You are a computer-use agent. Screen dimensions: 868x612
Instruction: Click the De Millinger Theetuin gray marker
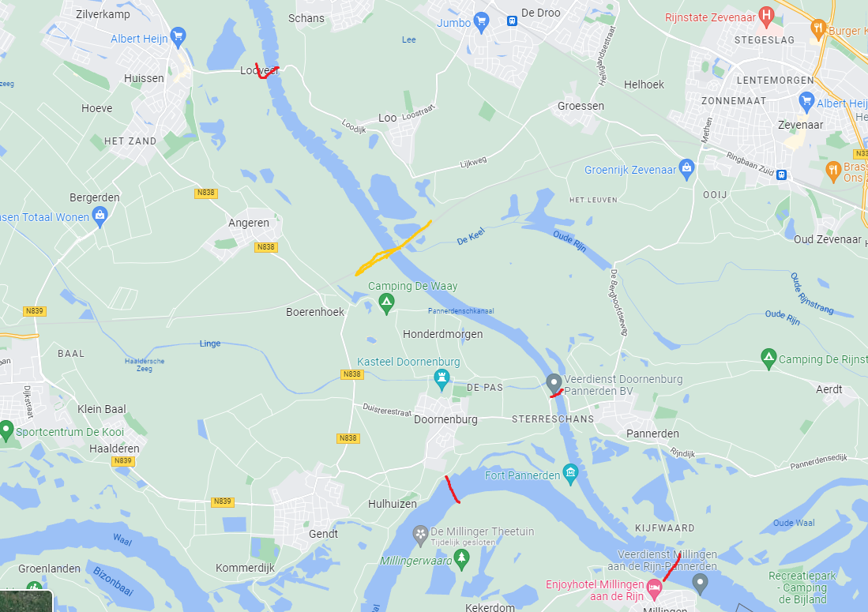420,535
